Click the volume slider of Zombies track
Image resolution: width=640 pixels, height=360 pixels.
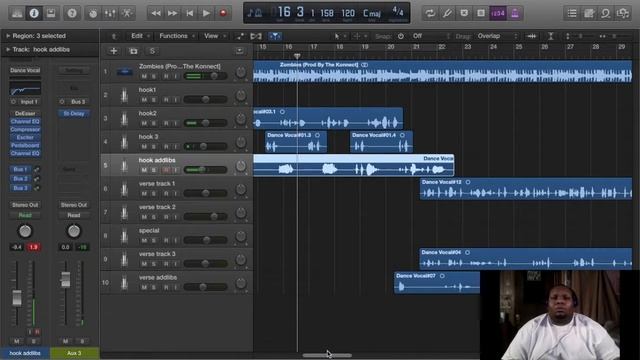pos(205,76)
